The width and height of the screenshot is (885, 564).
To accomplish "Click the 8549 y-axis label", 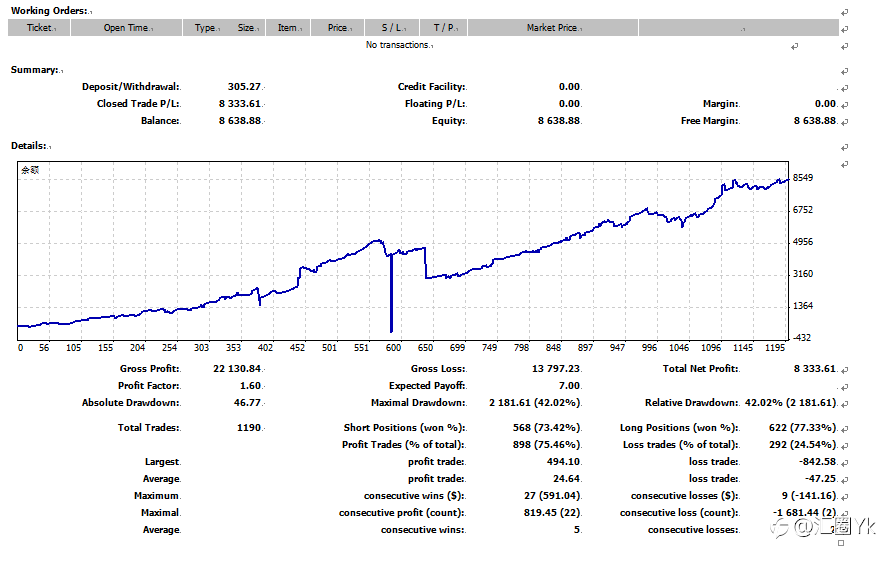I will tap(803, 178).
